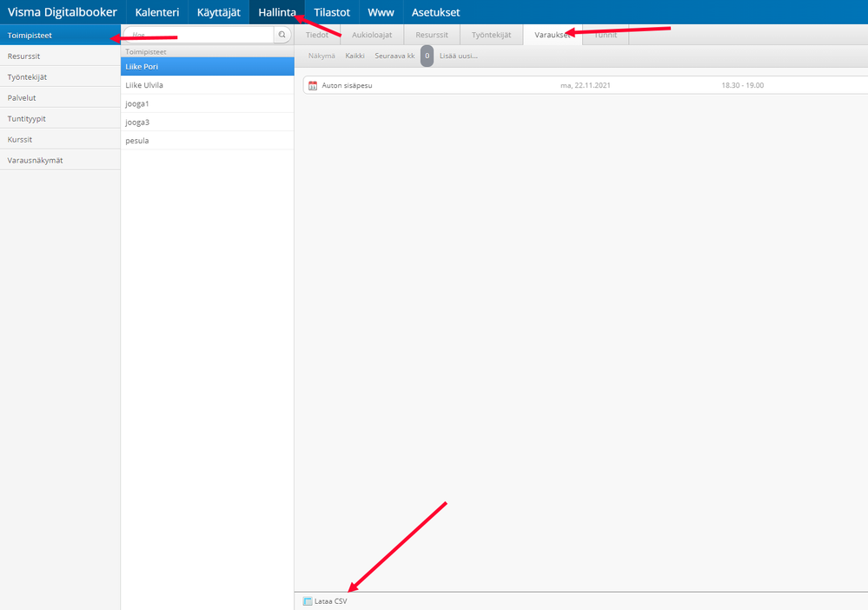This screenshot has width=868, height=610.
Task: Switch to the Aukioloajat tab
Action: click(372, 34)
